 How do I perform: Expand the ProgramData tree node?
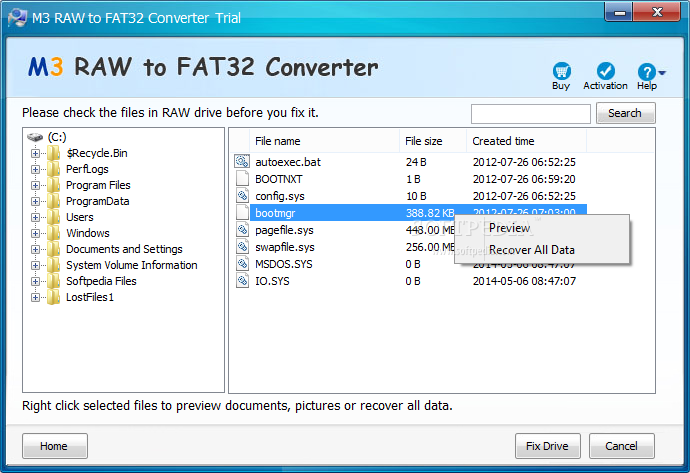pyautogui.click(x=35, y=202)
